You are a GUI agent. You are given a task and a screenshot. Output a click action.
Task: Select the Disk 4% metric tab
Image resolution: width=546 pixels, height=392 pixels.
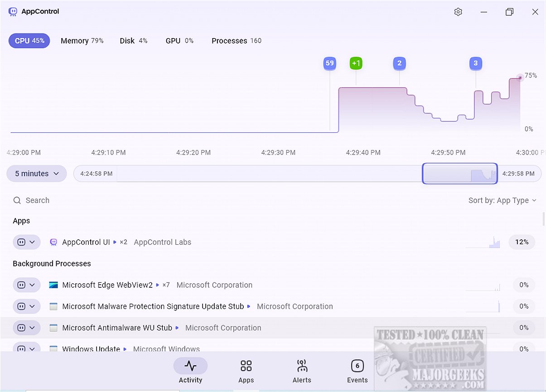coord(133,41)
